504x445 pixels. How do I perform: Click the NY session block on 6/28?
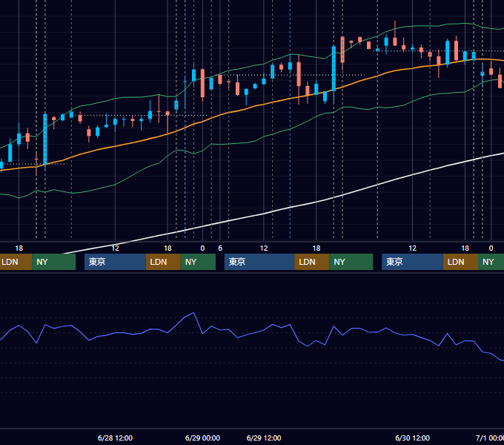coord(198,262)
